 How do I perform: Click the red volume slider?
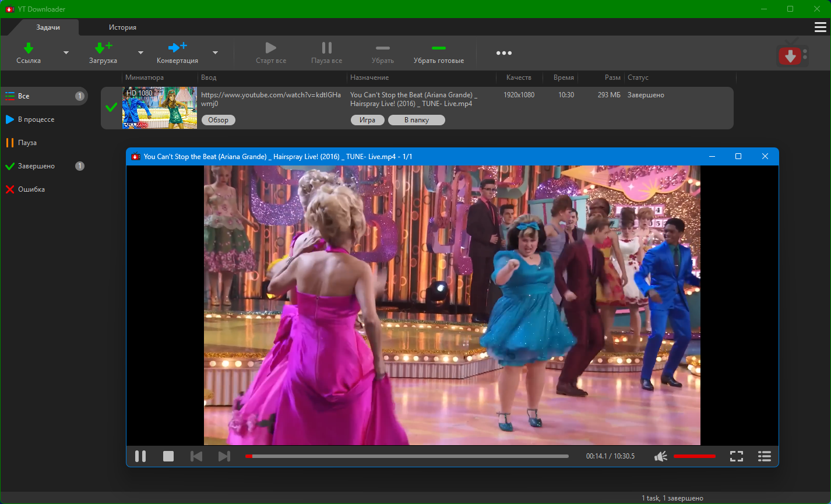pyautogui.click(x=694, y=456)
